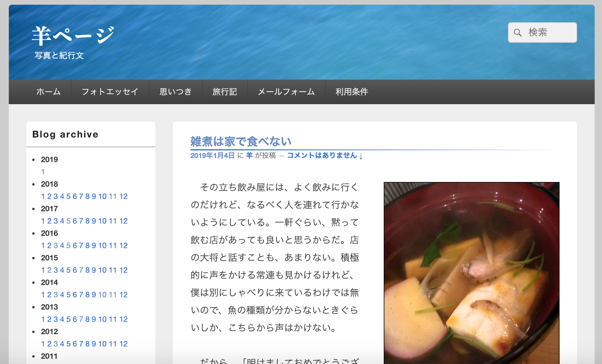The height and width of the screenshot is (364, 602).
Task: Open the zoni soup photo
Action: click(471, 273)
